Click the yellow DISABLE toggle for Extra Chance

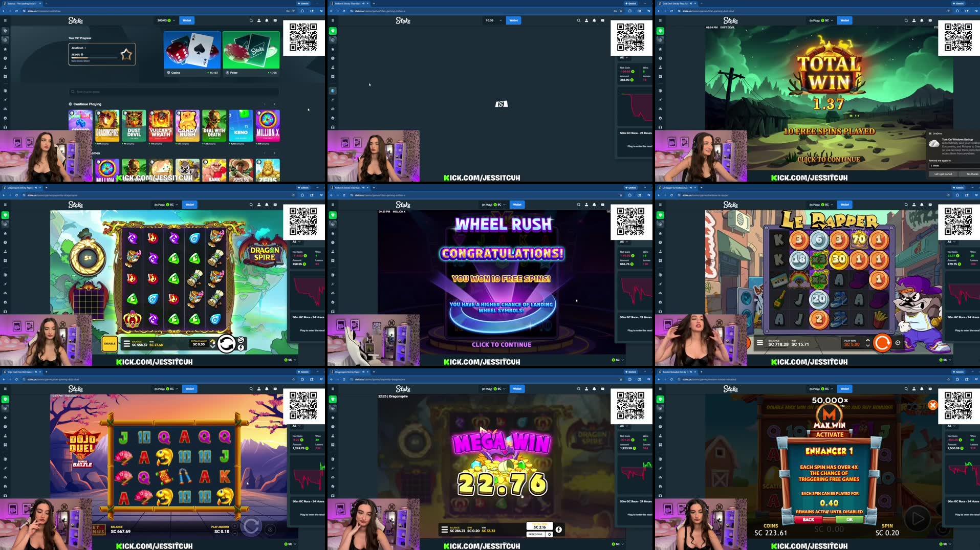pyautogui.click(x=109, y=343)
